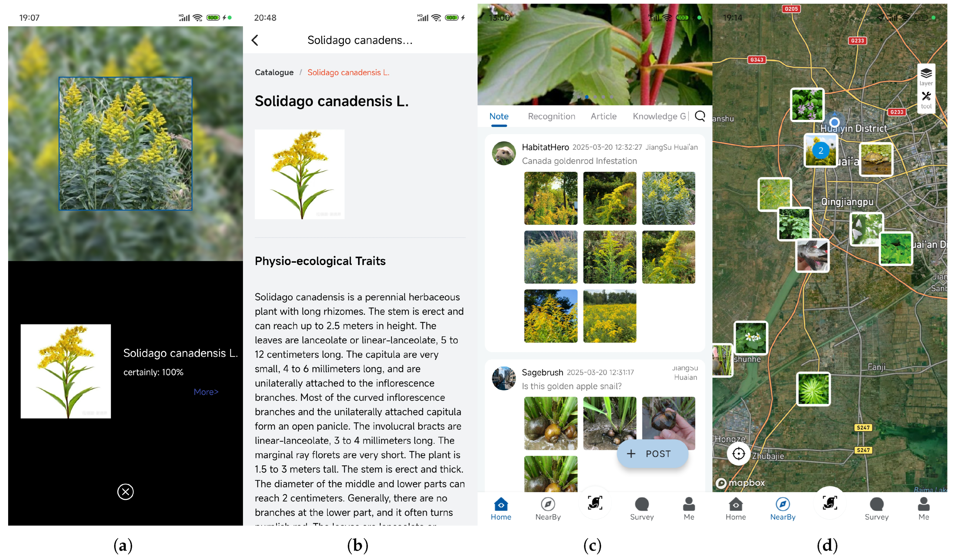This screenshot has width=953, height=560.
Task: Tap center scan icon in Home bar
Action: tap(595, 503)
